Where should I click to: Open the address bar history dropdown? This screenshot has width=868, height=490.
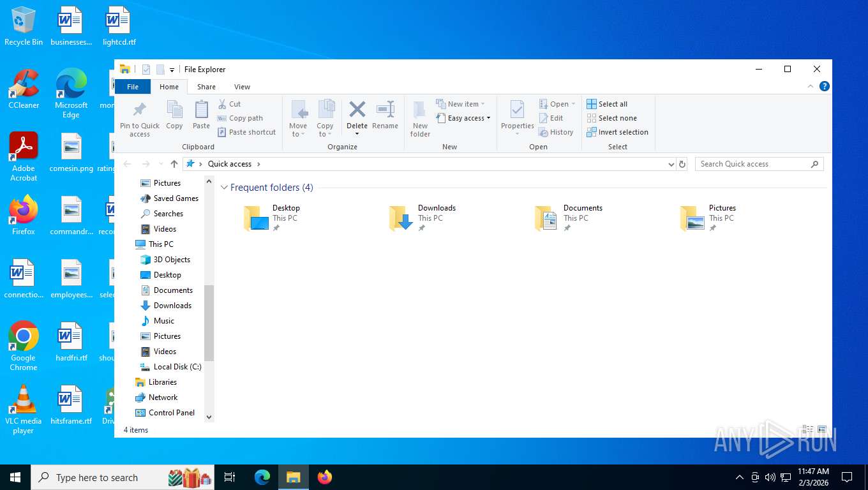pyautogui.click(x=671, y=164)
